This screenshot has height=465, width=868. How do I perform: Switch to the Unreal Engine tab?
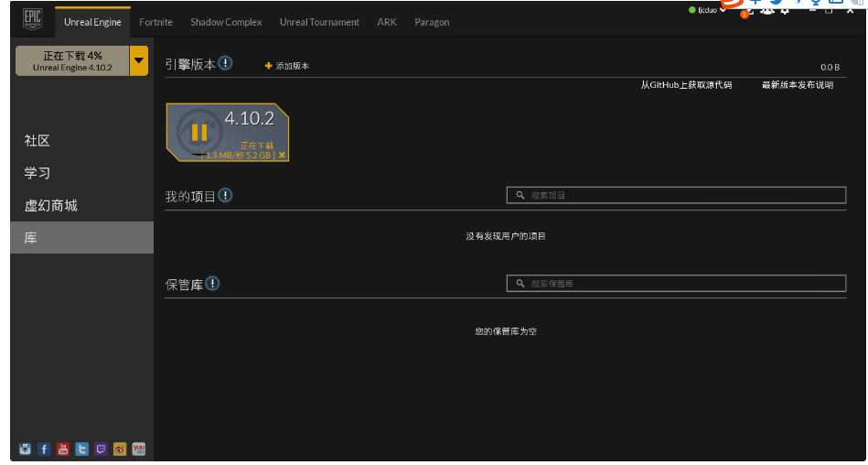92,22
